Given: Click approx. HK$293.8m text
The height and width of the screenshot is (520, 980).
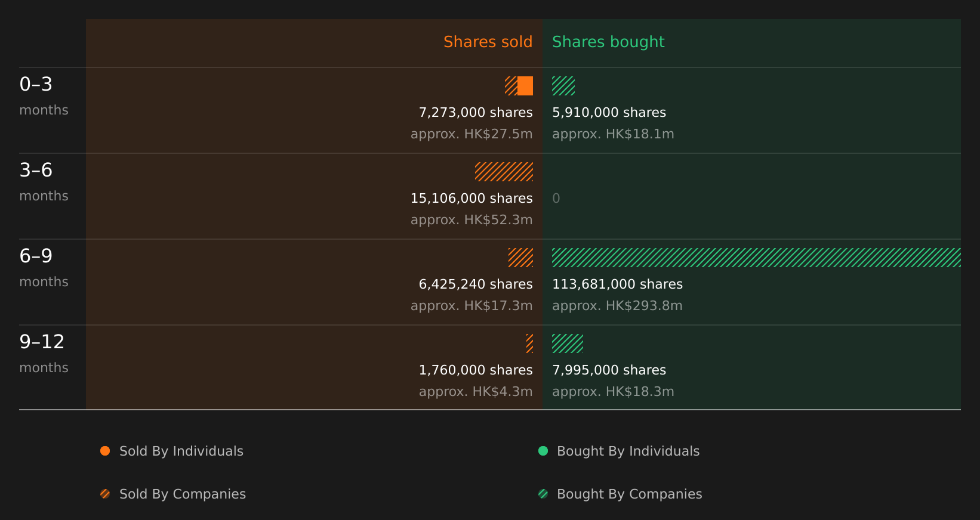Looking at the screenshot, I should 617,306.
